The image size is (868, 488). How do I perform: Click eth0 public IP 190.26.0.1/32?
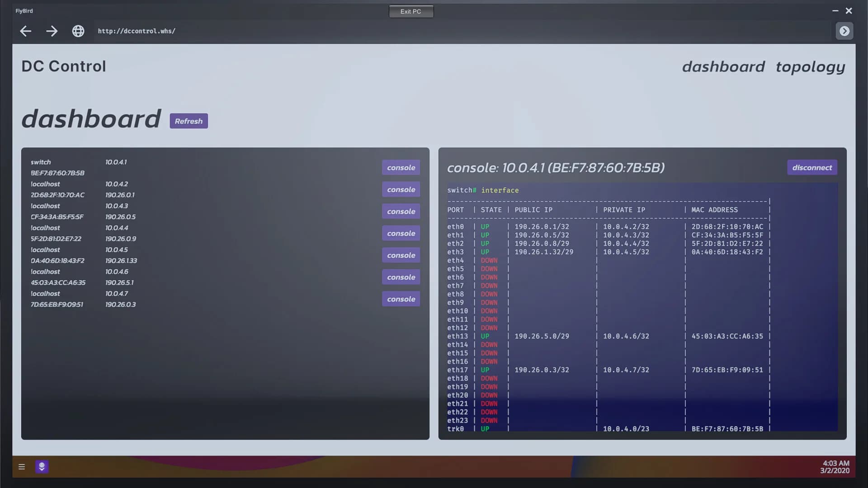click(542, 227)
